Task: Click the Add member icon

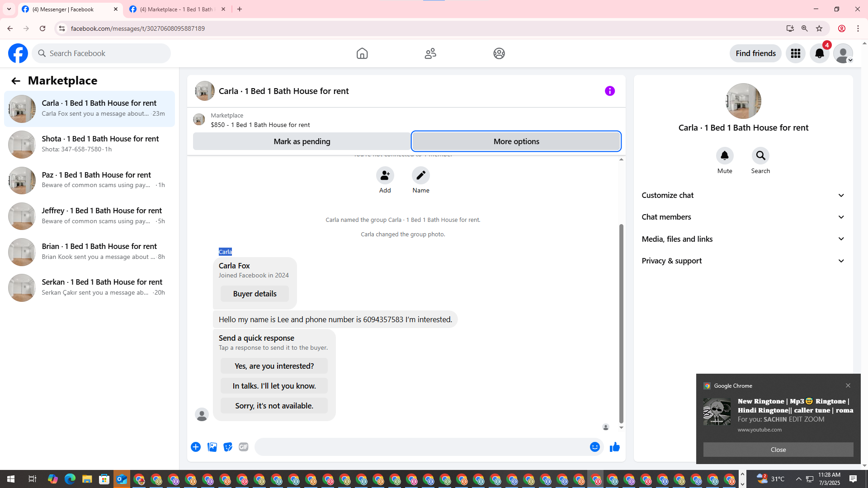Action: pyautogui.click(x=385, y=175)
